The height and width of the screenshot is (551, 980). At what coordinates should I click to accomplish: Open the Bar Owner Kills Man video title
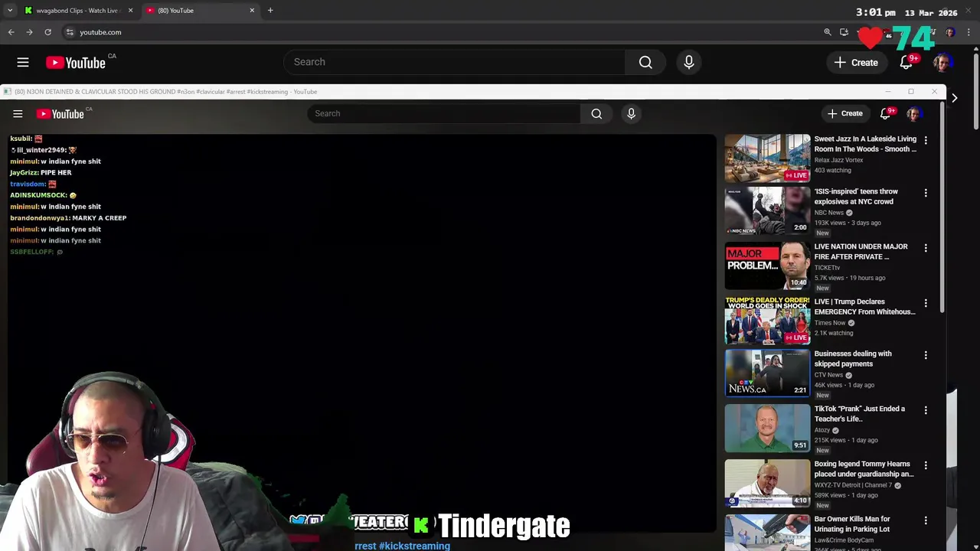click(x=852, y=524)
